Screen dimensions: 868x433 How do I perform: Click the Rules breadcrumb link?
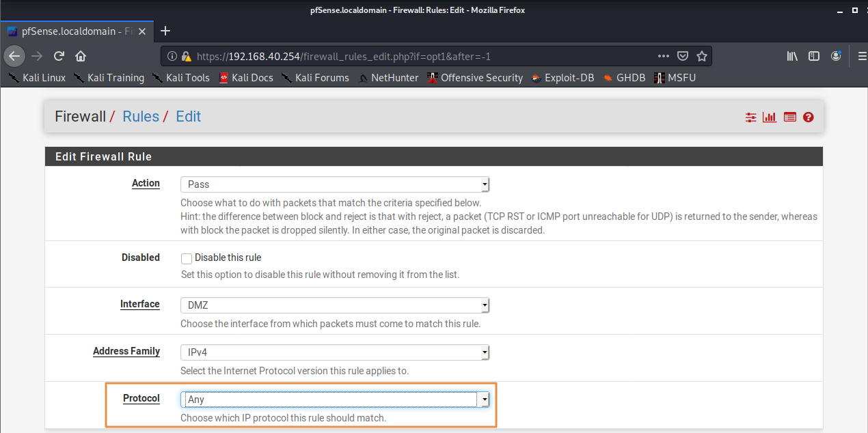141,116
